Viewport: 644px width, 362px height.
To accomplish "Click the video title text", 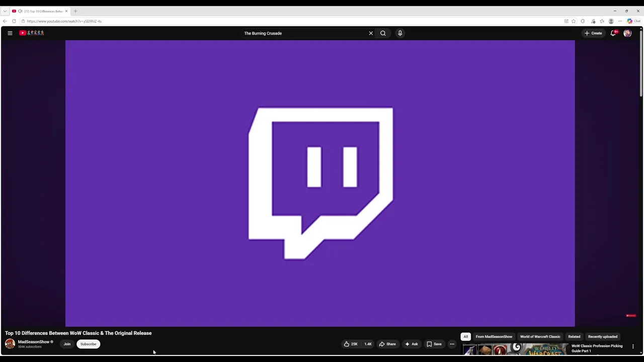I will [78, 333].
